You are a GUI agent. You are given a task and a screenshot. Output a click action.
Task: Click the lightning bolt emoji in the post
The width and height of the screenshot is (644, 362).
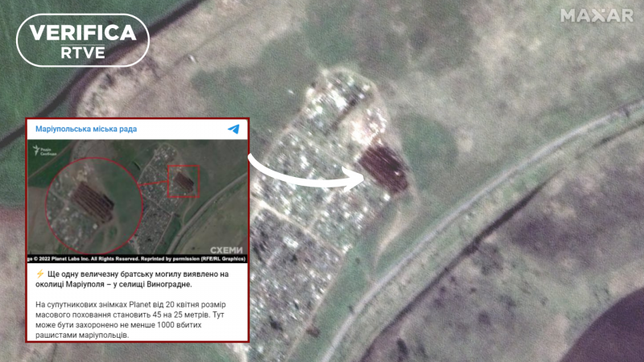coord(39,274)
